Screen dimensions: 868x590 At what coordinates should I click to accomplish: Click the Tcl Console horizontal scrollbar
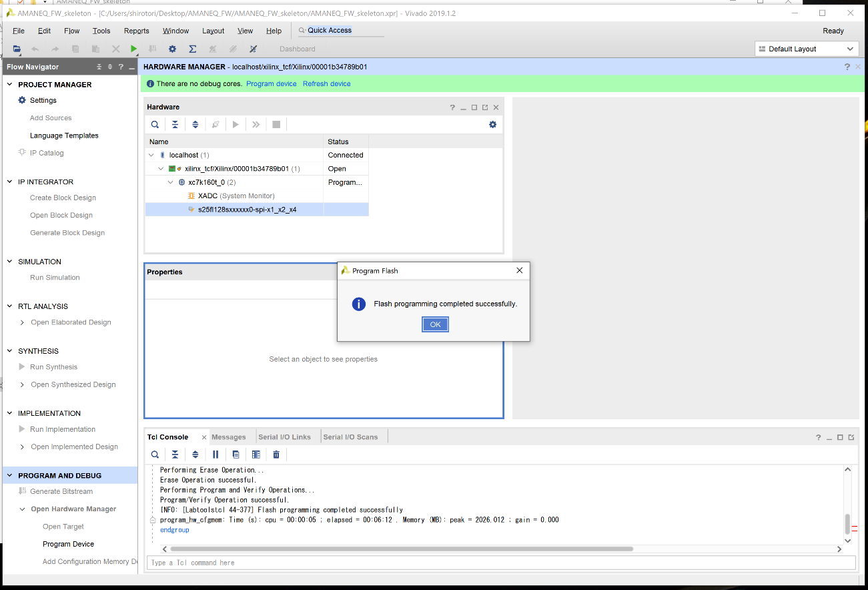click(x=400, y=549)
